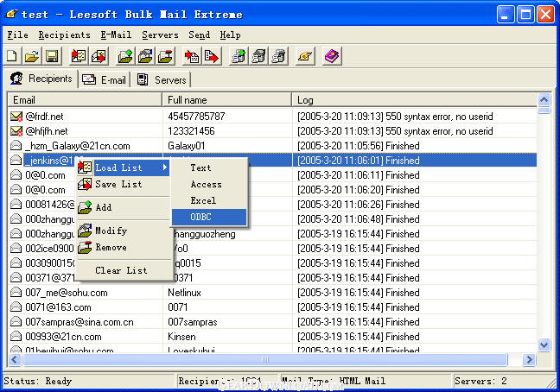This screenshot has height=392, width=560.
Task: Click the Modify server toolbar icon
Action: click(259, 56)
